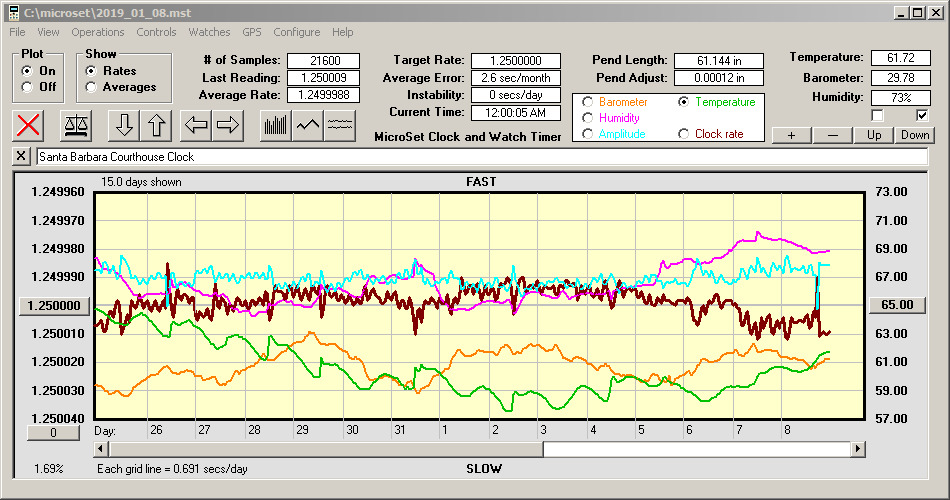Open the Help menu
The height and width of the screenshot is (500, 950).
(342, 32)
